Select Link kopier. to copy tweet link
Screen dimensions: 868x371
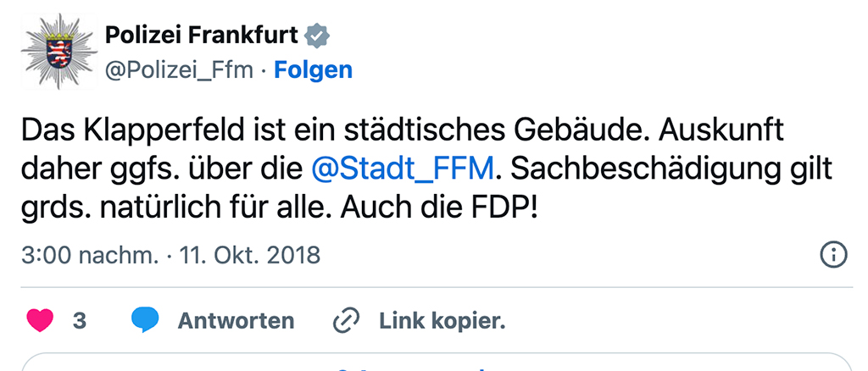tap(442, 321)
